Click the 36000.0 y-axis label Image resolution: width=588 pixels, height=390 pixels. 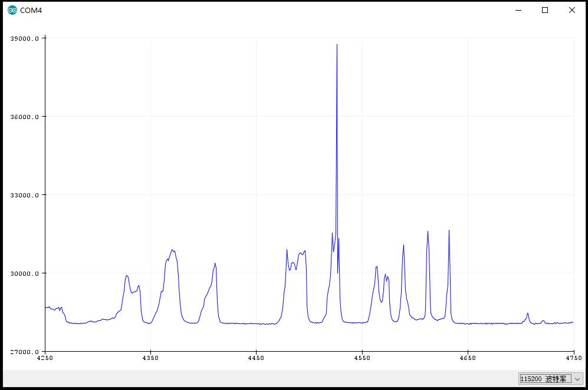tap(24, 117)
